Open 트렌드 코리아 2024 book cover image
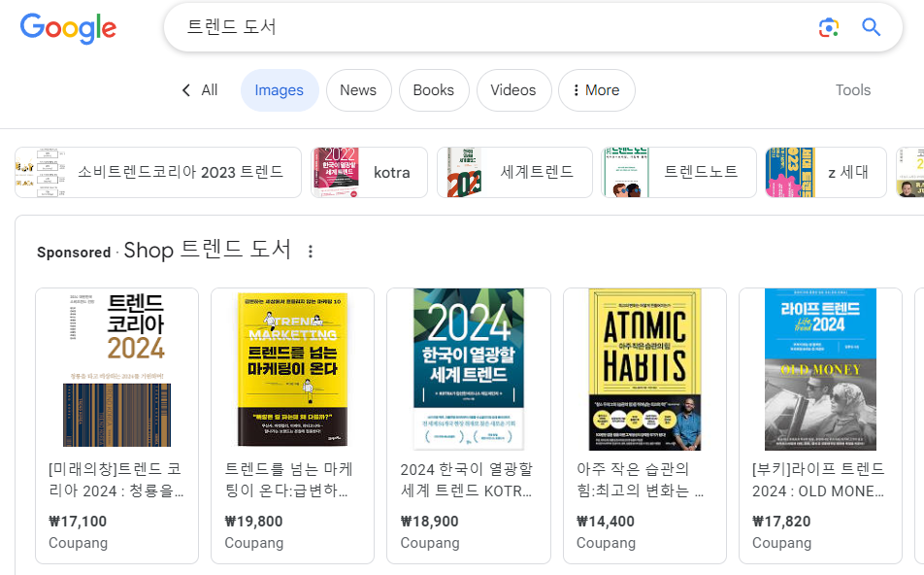The image size is (924, 575). 116,370
